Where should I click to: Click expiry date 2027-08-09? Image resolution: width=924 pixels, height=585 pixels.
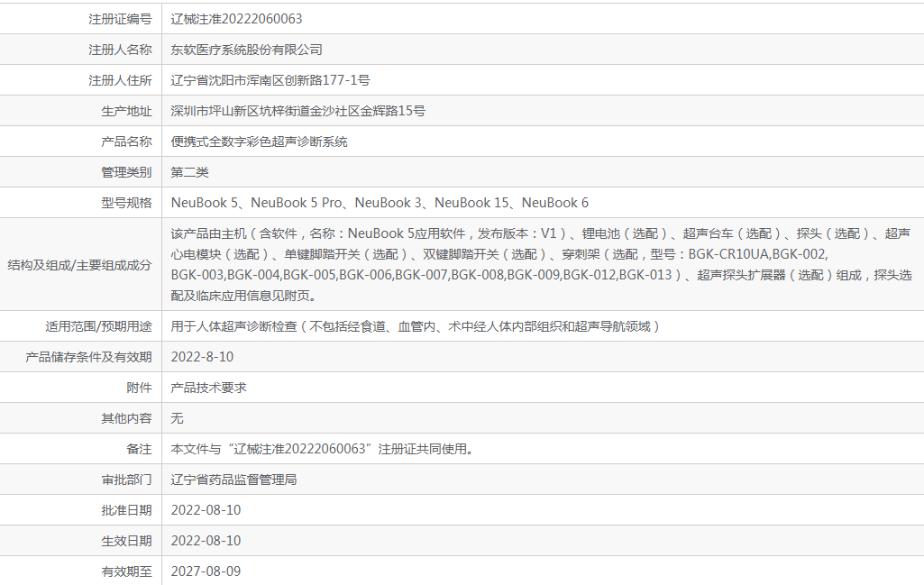tap(206, 571)
